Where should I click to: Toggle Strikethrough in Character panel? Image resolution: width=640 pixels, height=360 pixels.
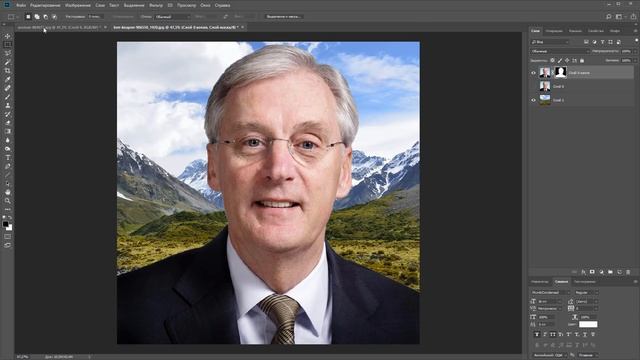pyautogui.click(x=593, y=334)
